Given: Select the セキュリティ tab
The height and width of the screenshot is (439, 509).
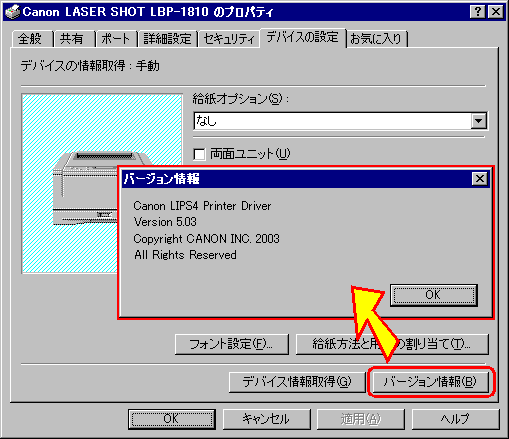Looking at the screenshot, I should (x=229, y=39).
